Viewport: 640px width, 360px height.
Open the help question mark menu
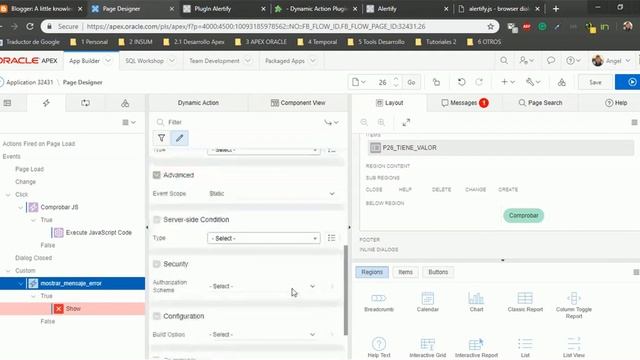click(x=573, y=61)
